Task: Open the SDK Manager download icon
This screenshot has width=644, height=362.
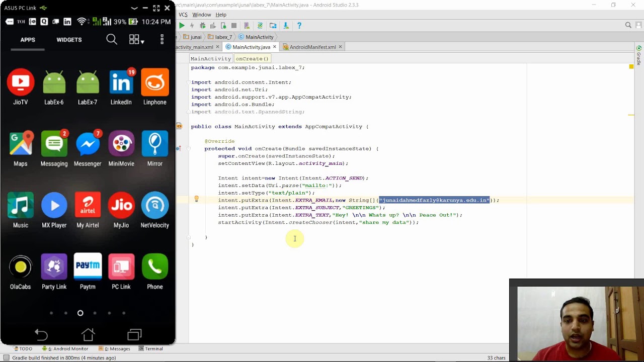Action: (x=286, y=26)
